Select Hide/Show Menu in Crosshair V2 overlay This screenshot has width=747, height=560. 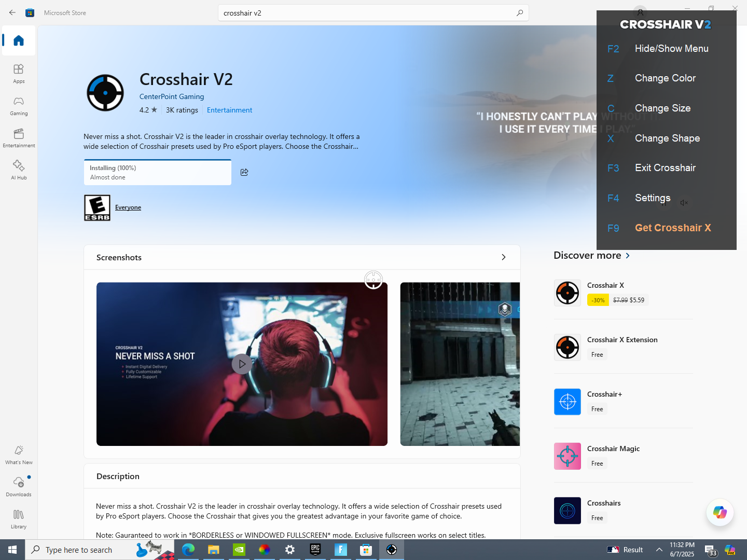(x=671, y=49)
